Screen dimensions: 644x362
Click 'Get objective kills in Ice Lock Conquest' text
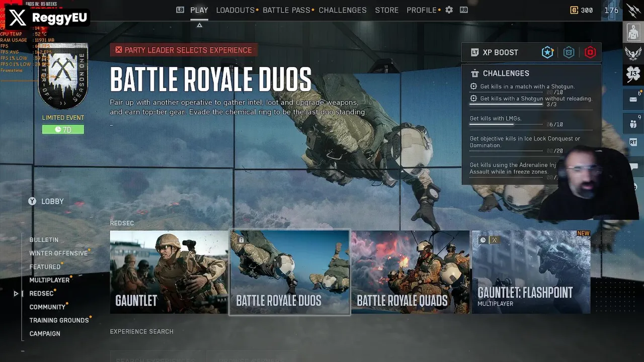coord(525,142)
